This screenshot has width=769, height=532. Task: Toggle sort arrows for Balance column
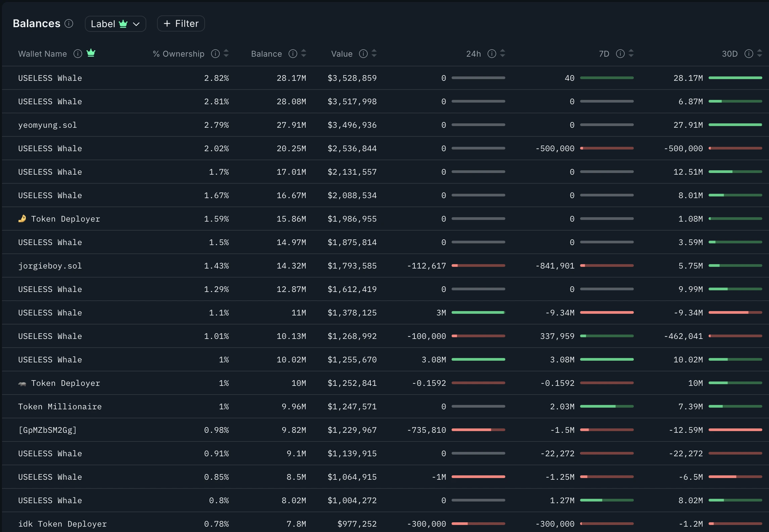pyautogui.click(x=304, y=54)
